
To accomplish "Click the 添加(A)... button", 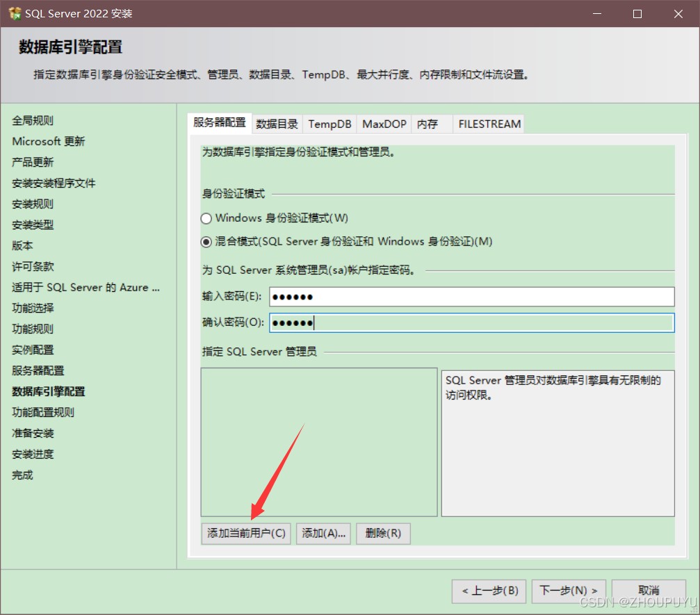I will 323,534.
